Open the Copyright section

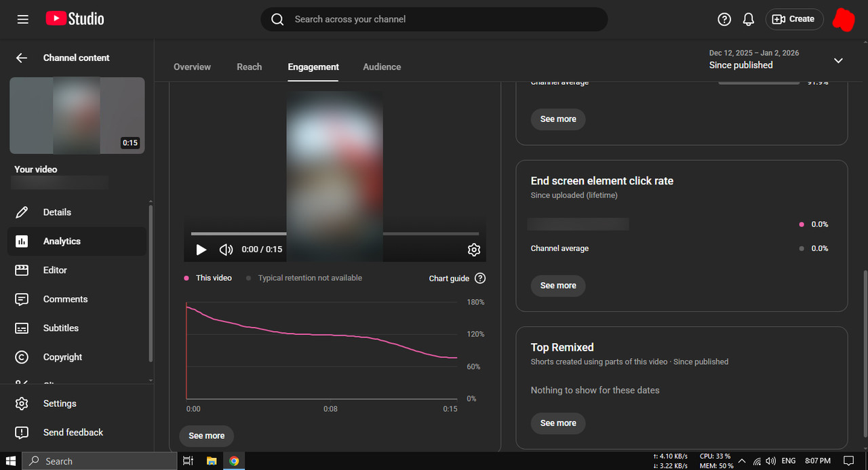tap(77, 357)
